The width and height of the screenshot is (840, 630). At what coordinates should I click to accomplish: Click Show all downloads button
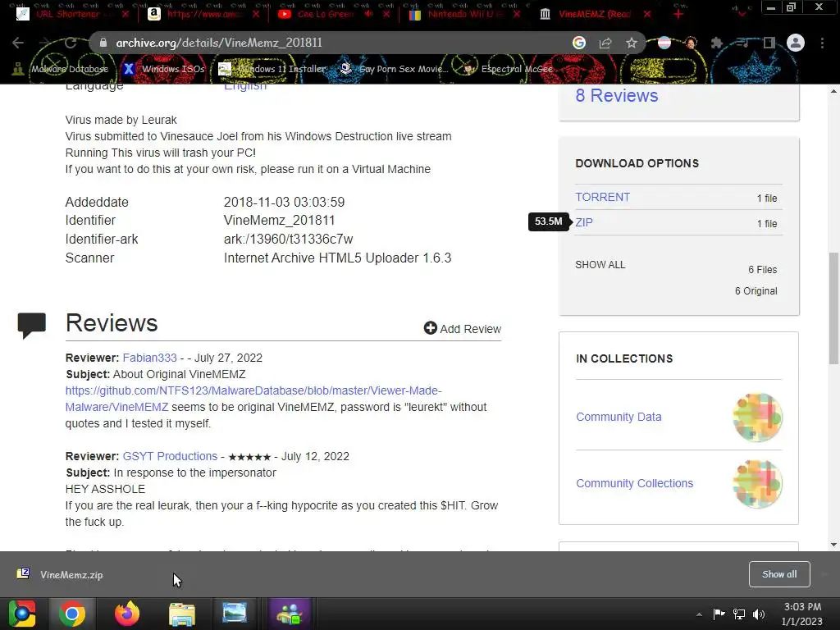779,574
